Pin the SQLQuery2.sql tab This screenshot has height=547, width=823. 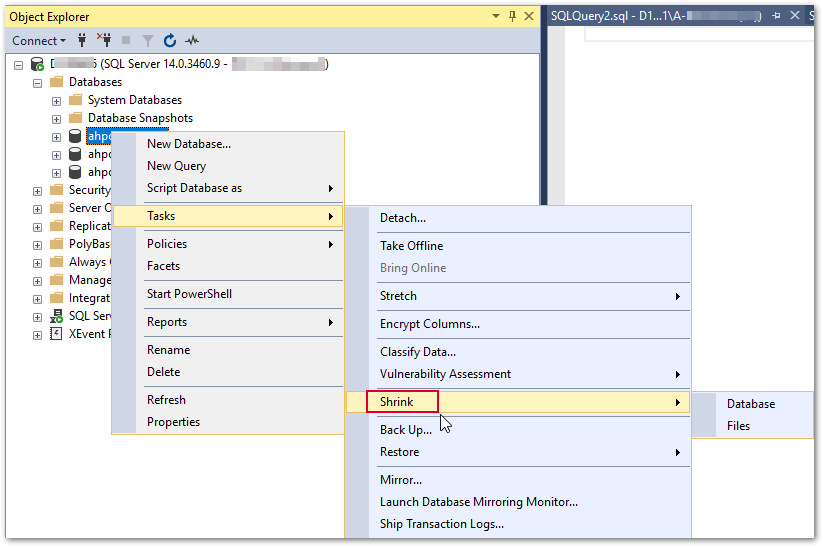(x=776, y=16)
